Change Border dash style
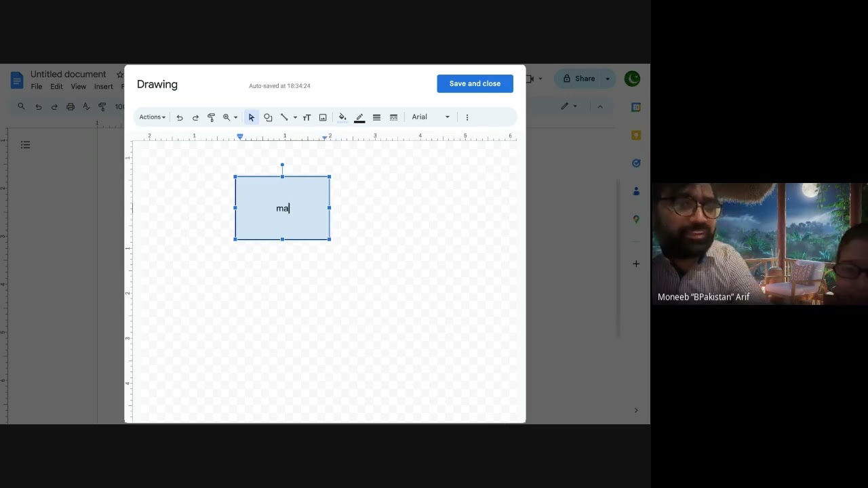Image resolution: width=868 pixels, height=488 pixels. [393, 117]
